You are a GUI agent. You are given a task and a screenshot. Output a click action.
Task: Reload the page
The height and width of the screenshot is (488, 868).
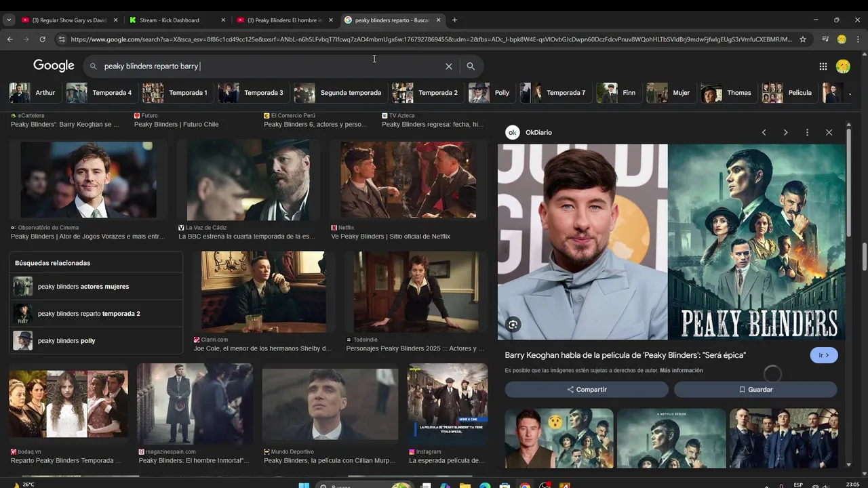pyautogui.click(x=43, y=39)
